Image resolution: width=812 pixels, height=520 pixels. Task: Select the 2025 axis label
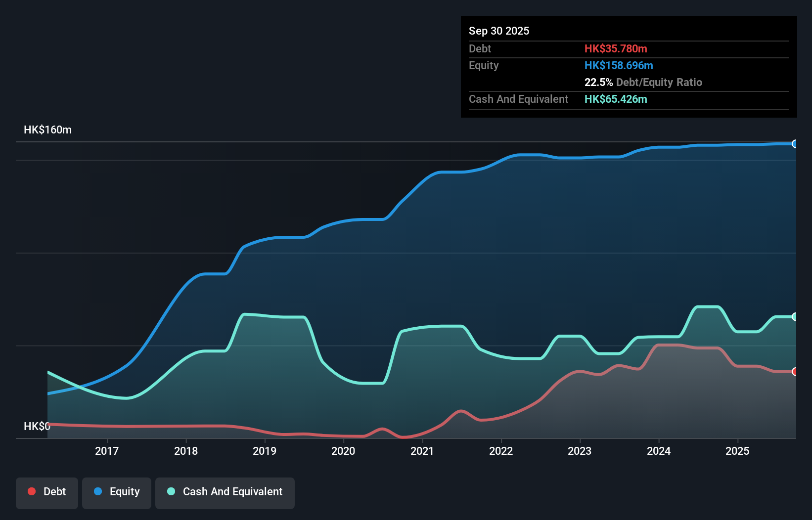(737, 451)
